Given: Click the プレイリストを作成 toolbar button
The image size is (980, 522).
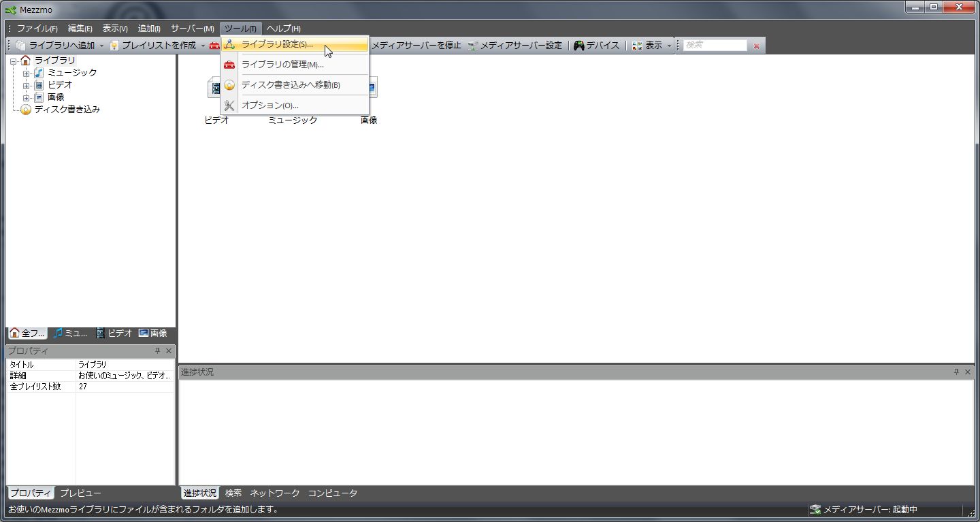Looking at the screenshot, I should click(153, 46).
